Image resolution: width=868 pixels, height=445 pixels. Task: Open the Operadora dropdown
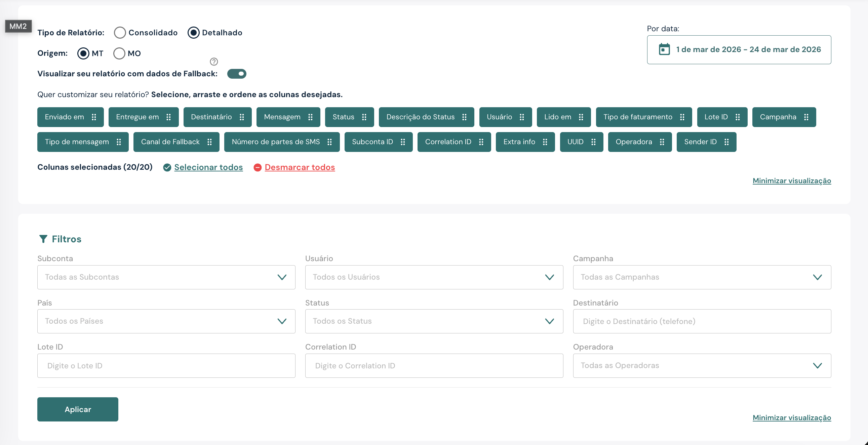(x=702, y=365)
